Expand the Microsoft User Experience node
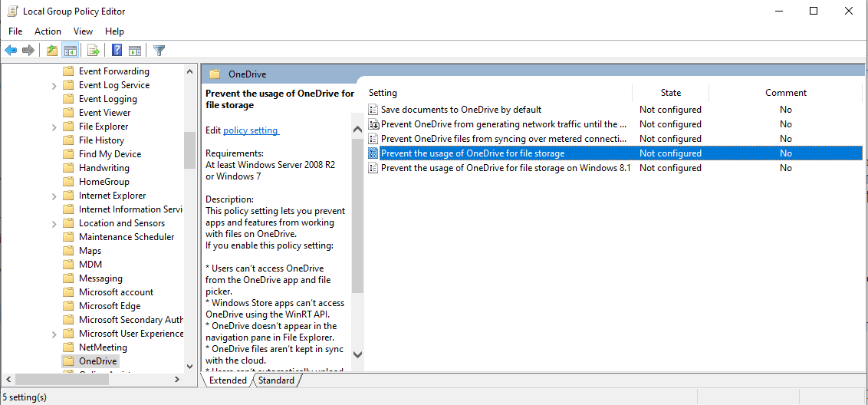 coord(54,334)
